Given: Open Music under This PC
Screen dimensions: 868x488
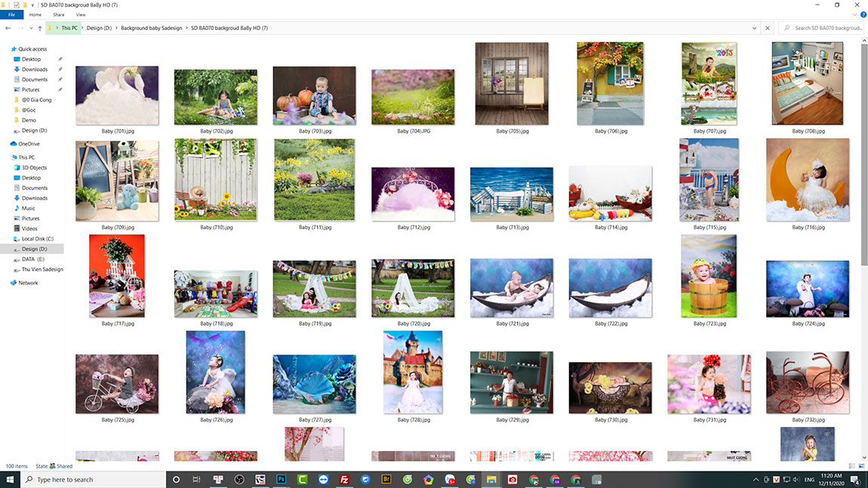Looking at the screenshot, I should click(28, 208).
